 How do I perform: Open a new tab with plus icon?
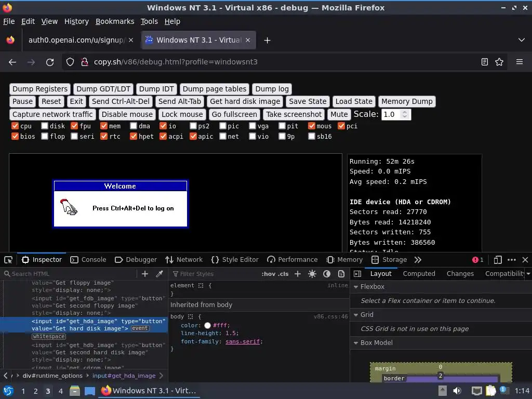[268, 41]
